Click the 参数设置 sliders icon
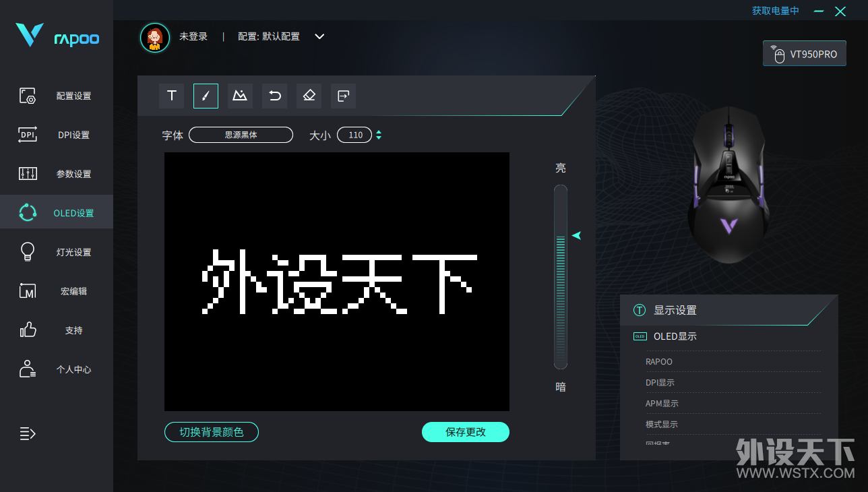The height and width of the screenshot is (492, 868). [28, 174]
